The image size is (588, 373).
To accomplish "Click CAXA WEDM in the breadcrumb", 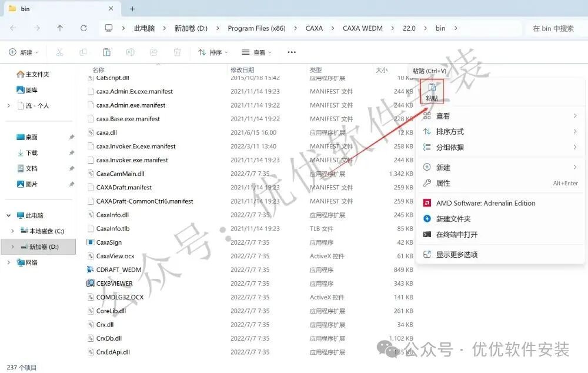I will pyautogui.click(x=363, y=28).
